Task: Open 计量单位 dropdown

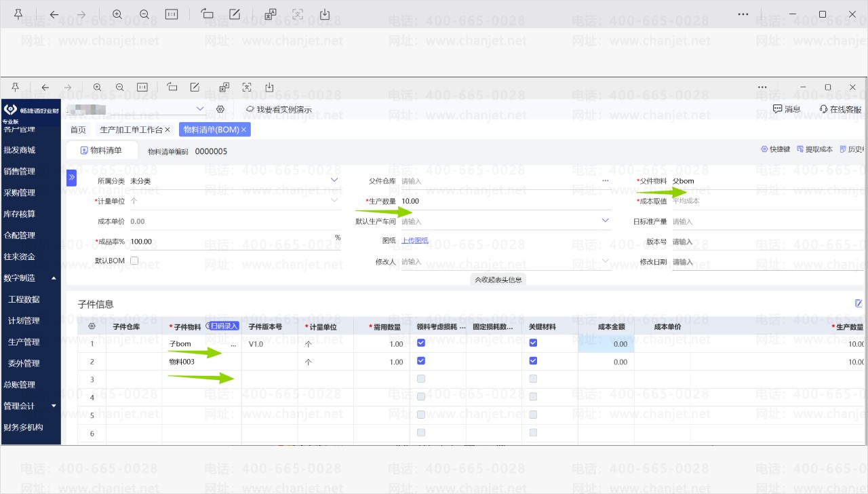Action: 334,200
